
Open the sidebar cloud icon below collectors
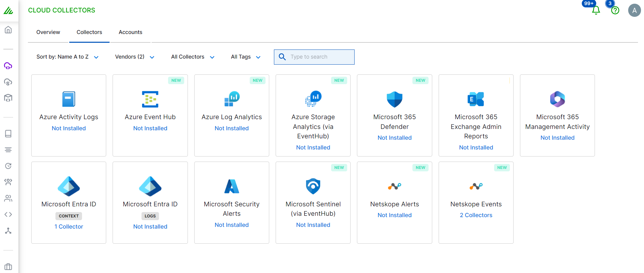click(x=8, y=82)
